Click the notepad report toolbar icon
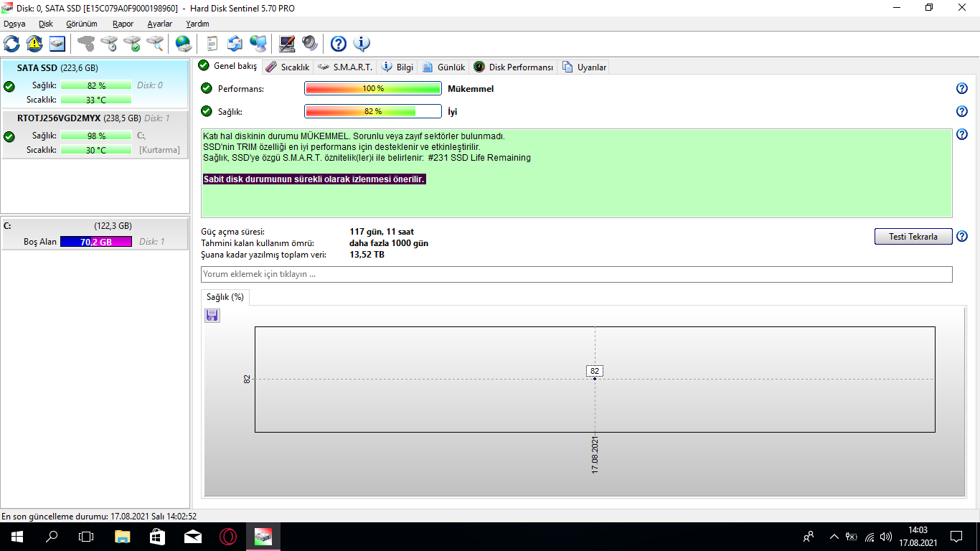 [x=212, y=44]
